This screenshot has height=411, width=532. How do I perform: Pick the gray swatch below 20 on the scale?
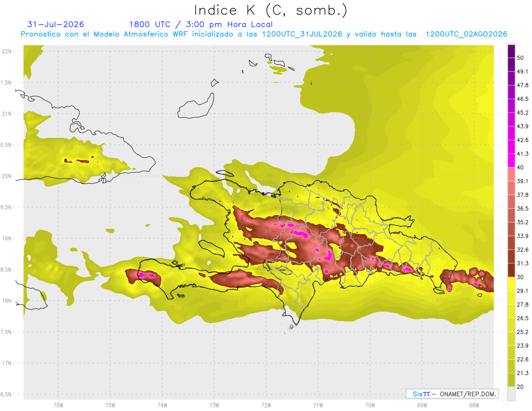512,394
